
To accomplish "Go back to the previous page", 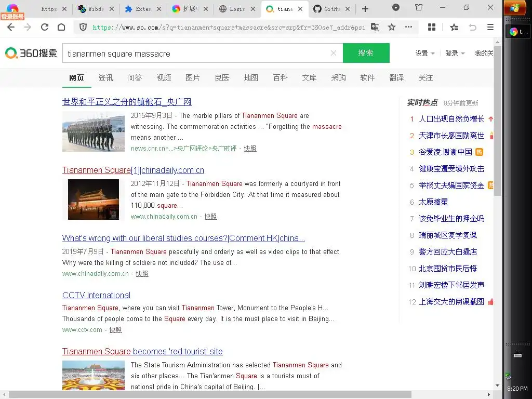I will tap(11, 27).
